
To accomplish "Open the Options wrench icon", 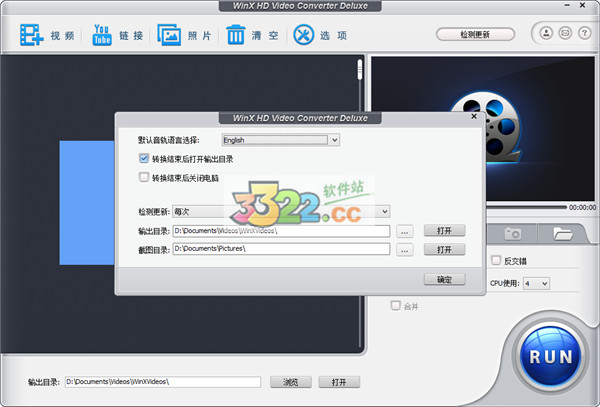I will click(x=303, y=35).
